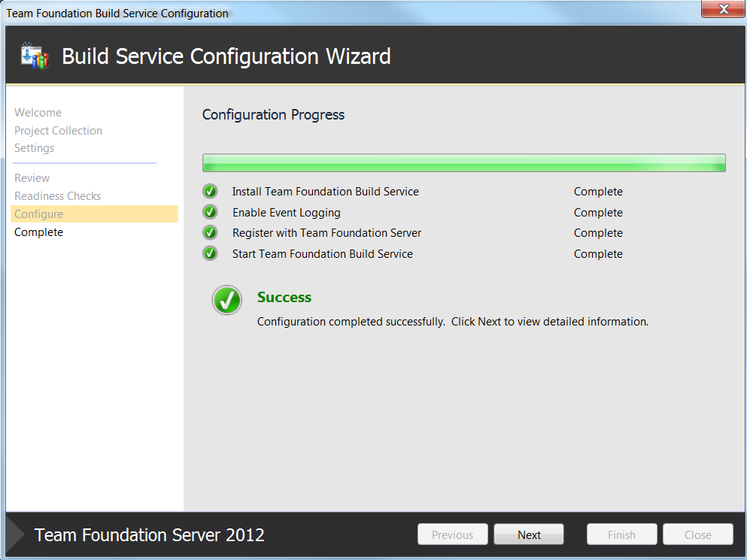Open the Project Collection step
The width and height of the screenshot is (747, 560).
[58, 131]
